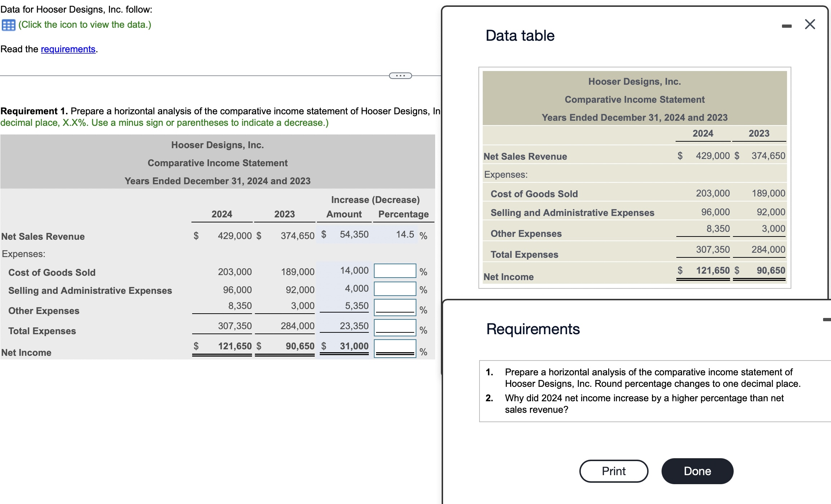This screenshot has height=504, width=831.
Task: Click Total Expenses percentage input box
Action: (395, 327)
